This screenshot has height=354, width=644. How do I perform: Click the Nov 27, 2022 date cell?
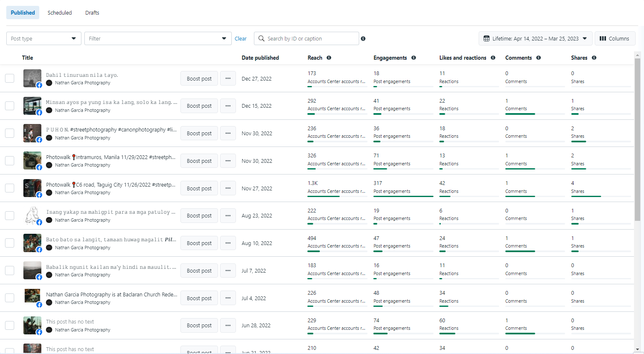click(x=257, y=188)
